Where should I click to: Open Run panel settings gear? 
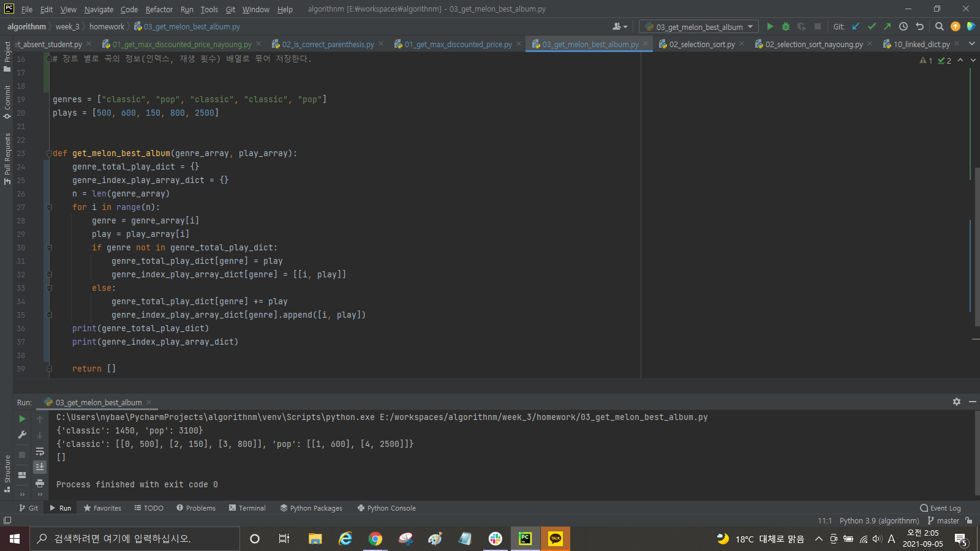coord(957,402)
